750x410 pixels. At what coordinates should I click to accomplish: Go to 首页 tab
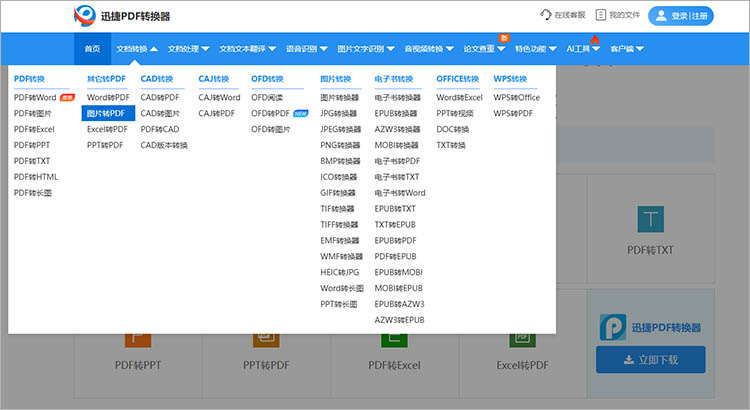coord(92,49)
